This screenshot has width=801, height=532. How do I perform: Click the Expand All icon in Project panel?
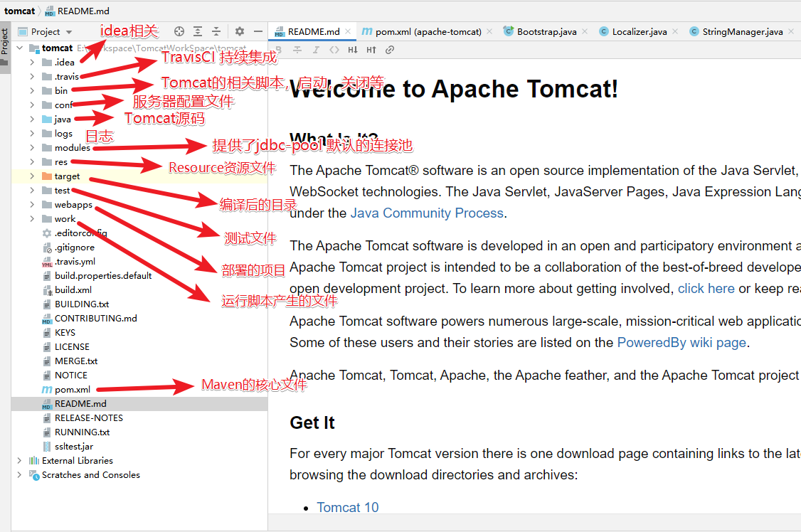(x=198, y=32)
